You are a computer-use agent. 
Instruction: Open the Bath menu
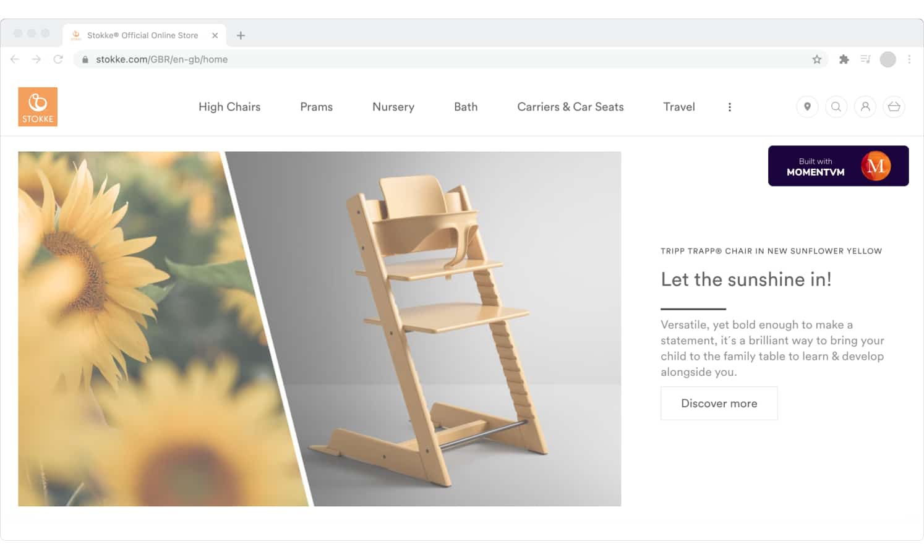pyautogui.click(x=466, y=107)
